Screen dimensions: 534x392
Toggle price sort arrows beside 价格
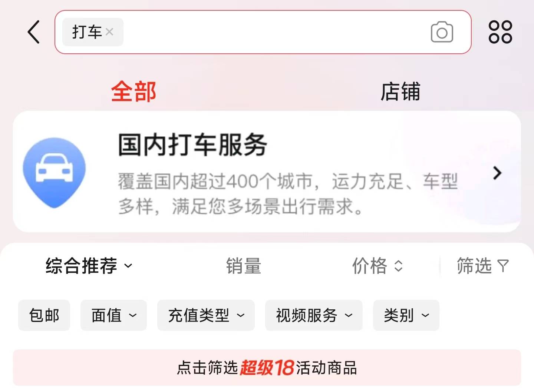click(x=398, y=266)
